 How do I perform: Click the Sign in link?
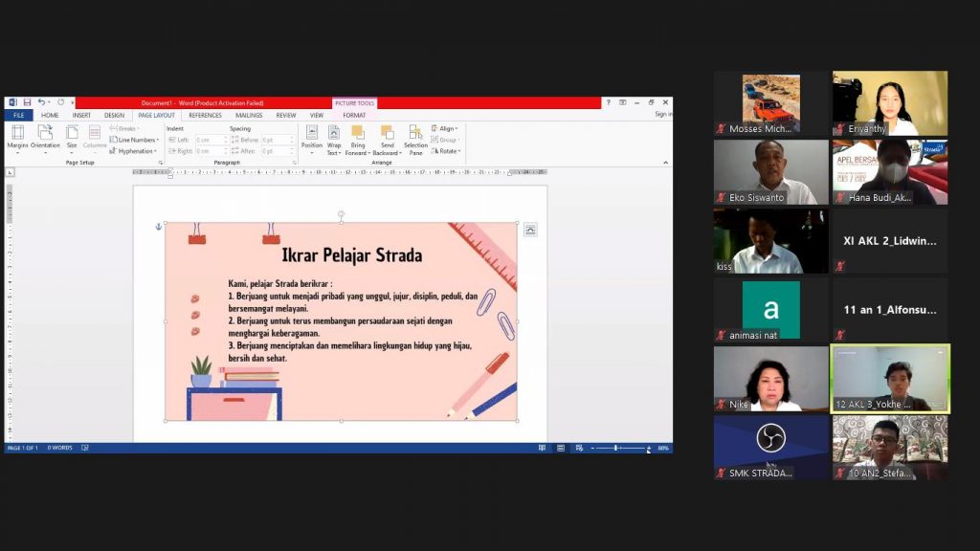[x=662, y=114]
